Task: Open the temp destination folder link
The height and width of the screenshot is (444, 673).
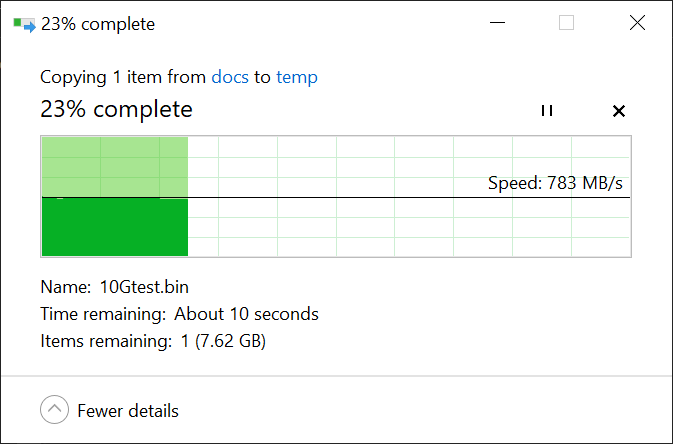Action: 297,77
